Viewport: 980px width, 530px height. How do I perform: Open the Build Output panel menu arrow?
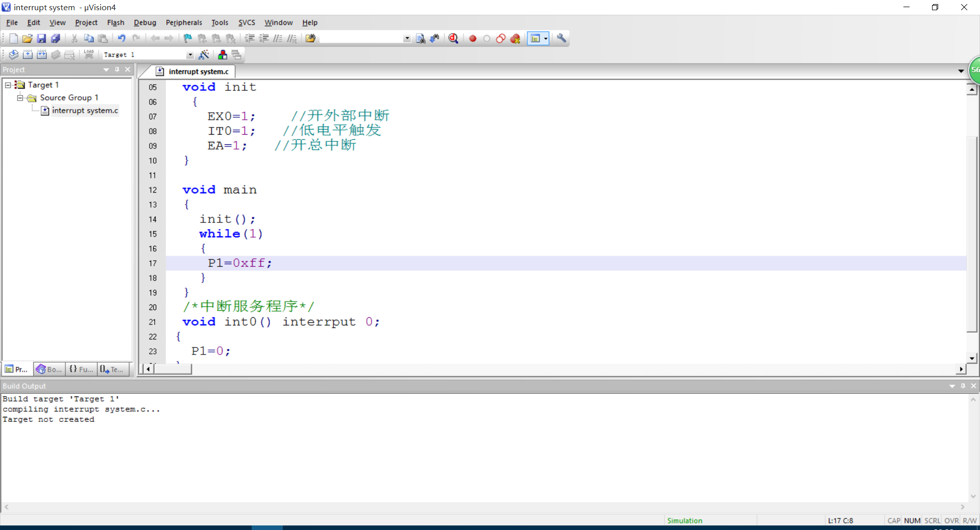(x=952, y=386)
